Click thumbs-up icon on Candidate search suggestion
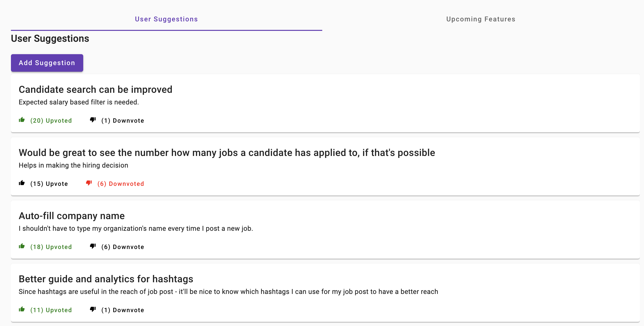 click(22, 120)
